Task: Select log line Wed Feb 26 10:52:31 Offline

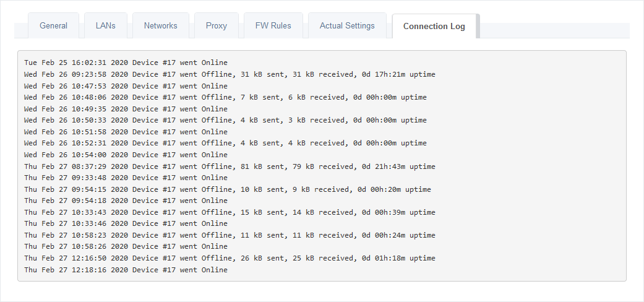Action: pyautogui.click(x=225, y=144)
